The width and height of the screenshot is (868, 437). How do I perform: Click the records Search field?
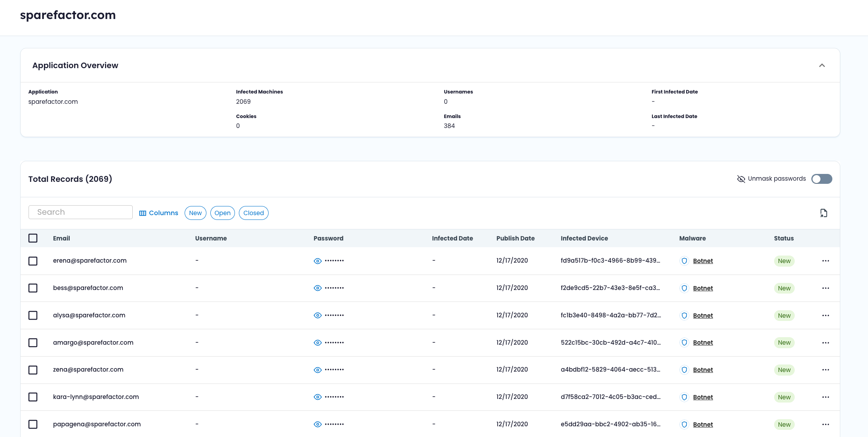point(80,212)
